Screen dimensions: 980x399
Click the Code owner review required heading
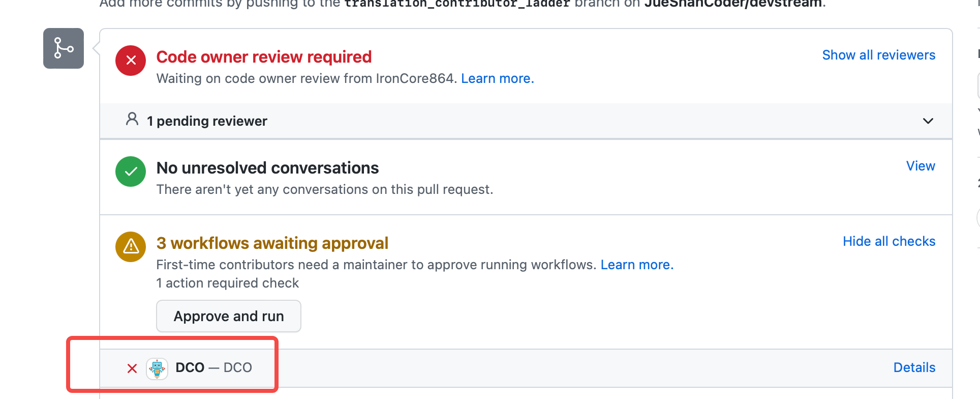point(264,57)
